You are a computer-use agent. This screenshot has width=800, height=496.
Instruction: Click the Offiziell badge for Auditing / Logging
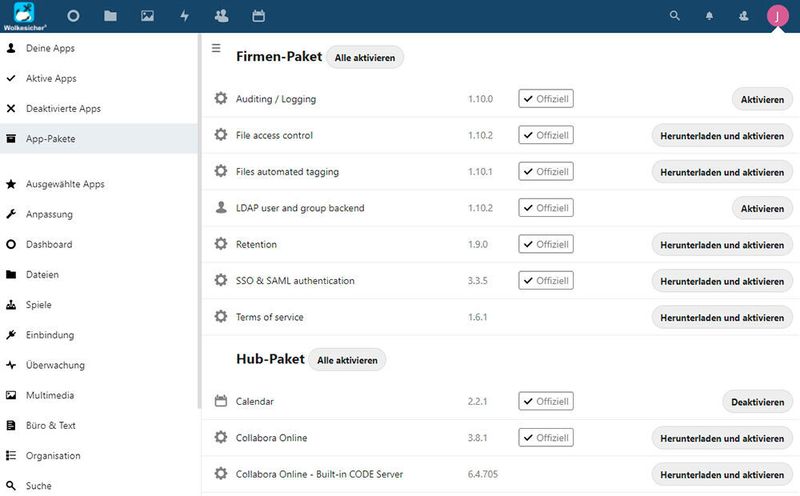pos(546,98)
